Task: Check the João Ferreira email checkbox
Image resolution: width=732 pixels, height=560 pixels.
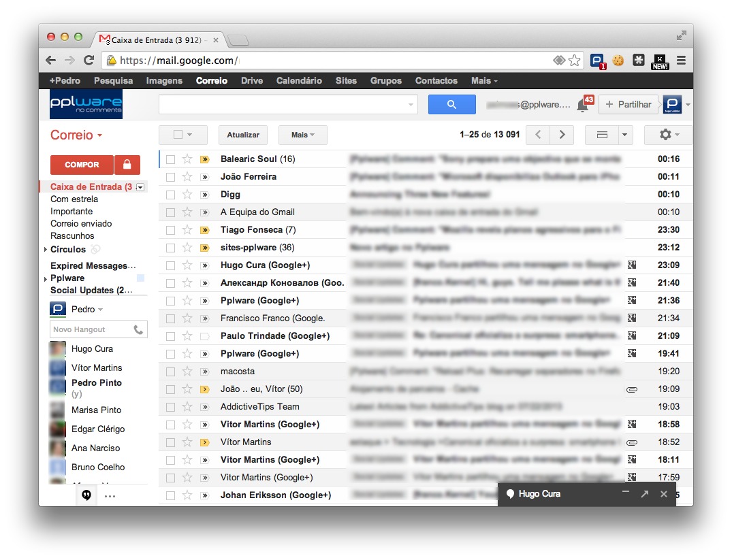Action: (x=170, y=178)
